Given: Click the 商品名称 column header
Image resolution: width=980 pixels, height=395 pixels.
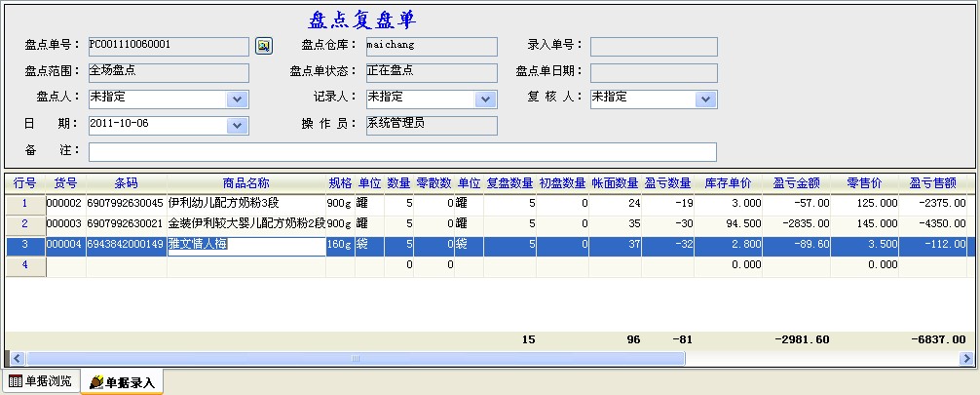Looking at the screenshot, I should click(x=245, y=183).
